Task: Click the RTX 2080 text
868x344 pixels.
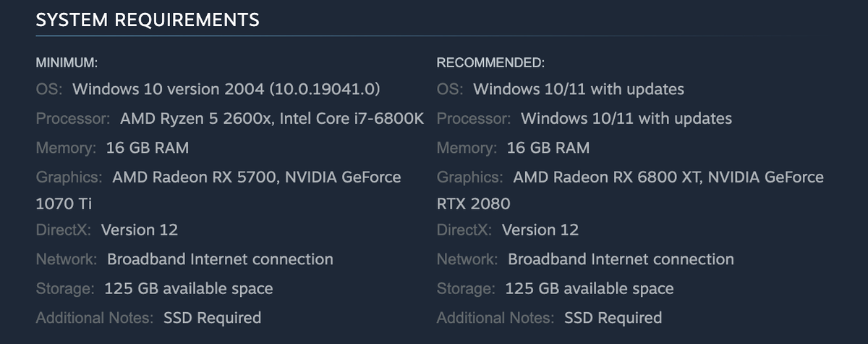Action: pyautogui.click(x=473, y=204)
